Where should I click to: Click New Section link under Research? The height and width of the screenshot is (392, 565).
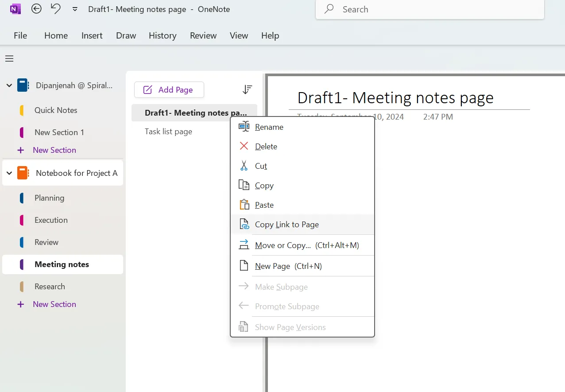tap(54, 304)
